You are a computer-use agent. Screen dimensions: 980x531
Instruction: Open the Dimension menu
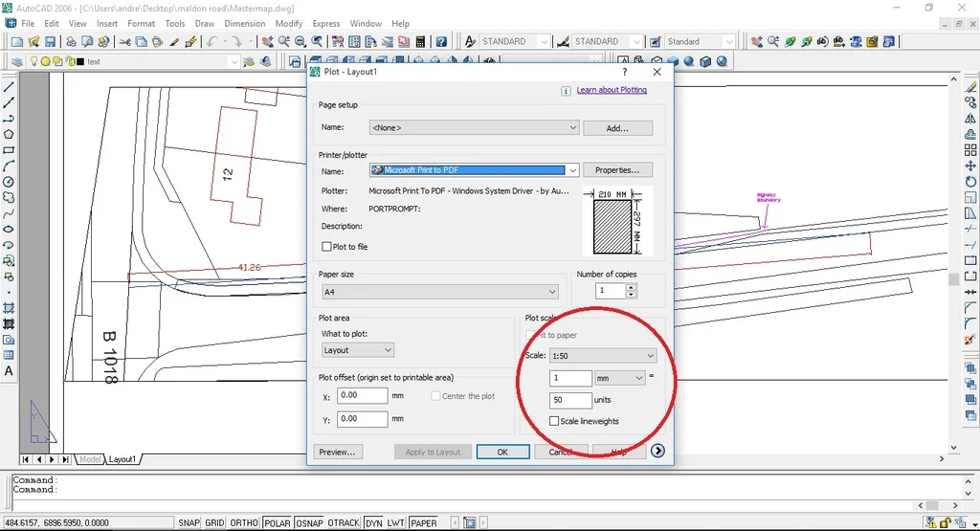point(244,23)
